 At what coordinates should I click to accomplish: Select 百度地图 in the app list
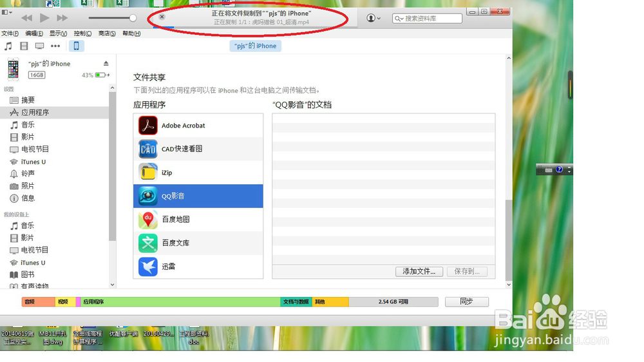click(198, 220)
